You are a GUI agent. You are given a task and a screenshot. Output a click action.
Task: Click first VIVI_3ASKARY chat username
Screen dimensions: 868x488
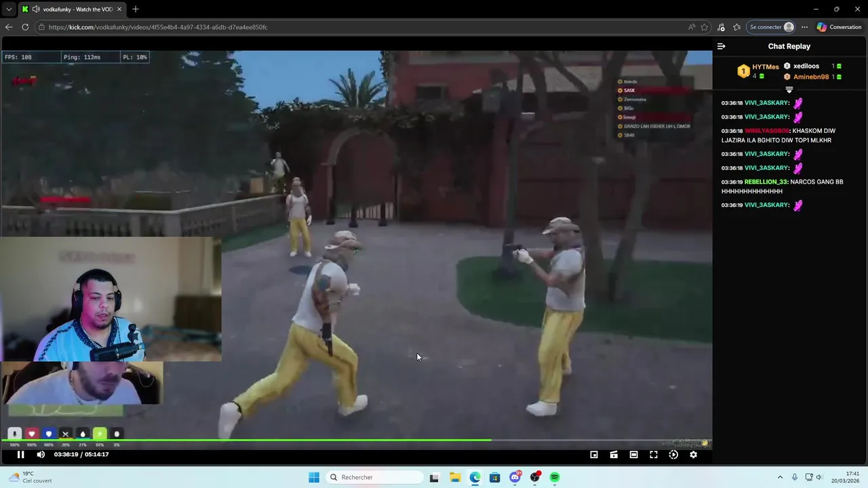(x=767, y=103)
